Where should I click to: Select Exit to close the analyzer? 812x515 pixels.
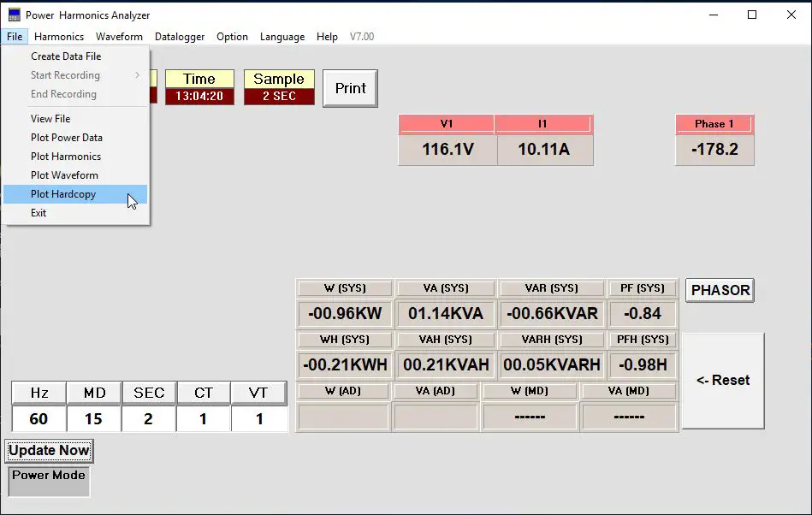click(38, 212)
